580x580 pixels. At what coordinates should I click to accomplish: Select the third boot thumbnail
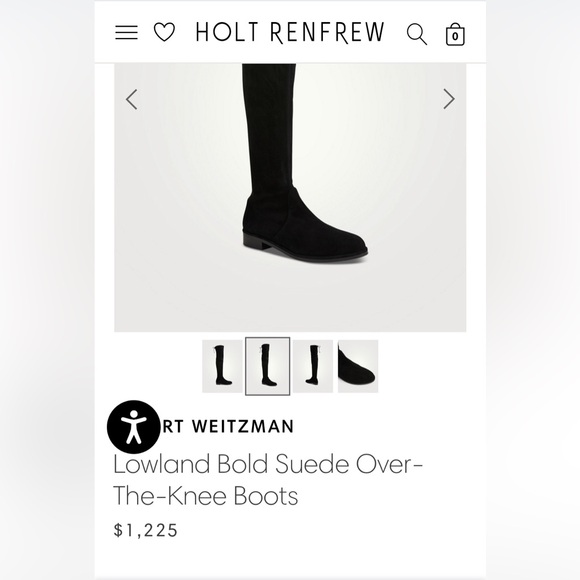point(313,366)
